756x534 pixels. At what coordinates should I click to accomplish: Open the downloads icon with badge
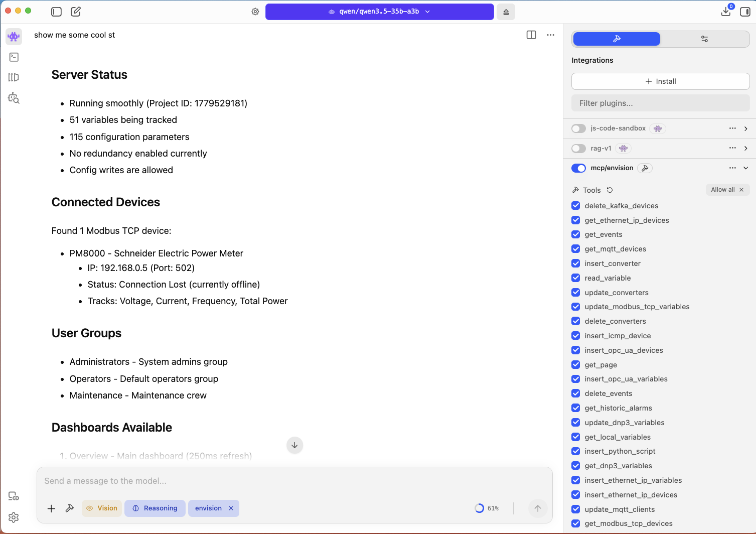[726, 11]
